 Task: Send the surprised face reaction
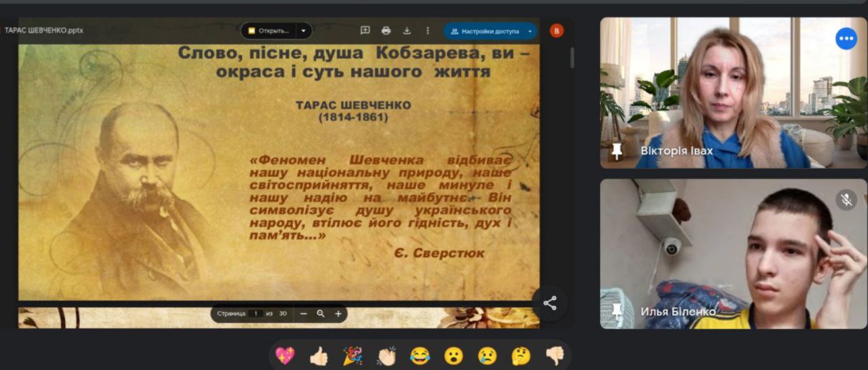454,356
